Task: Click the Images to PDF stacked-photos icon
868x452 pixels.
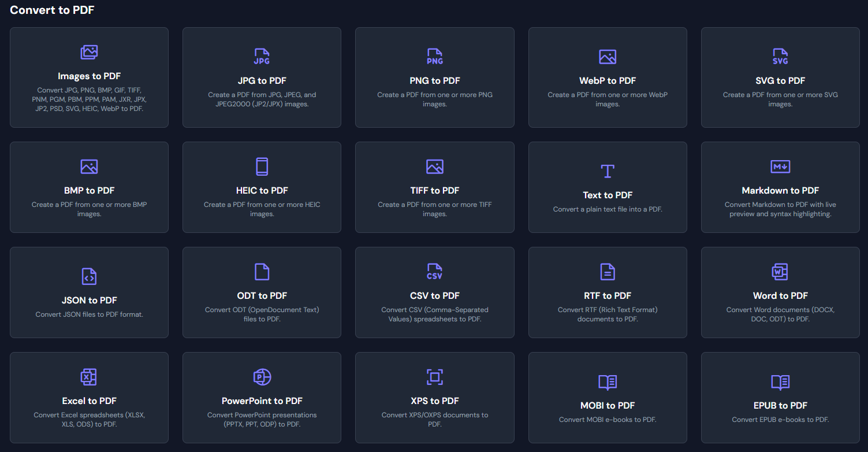Action: point(89,53)
